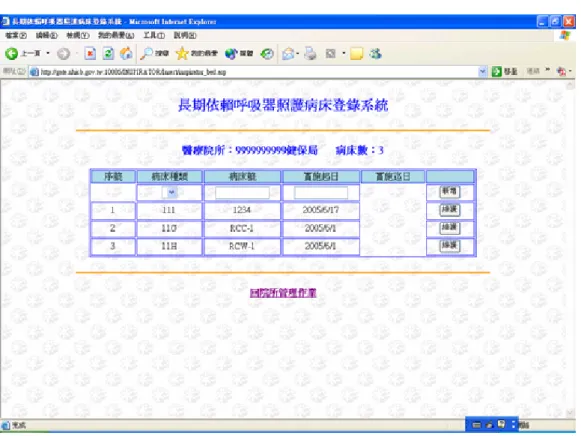581x436 pixels.
Task: Click the page title 長期依賴呼吸器照護病床登錄系統
Action: (283, 105)
